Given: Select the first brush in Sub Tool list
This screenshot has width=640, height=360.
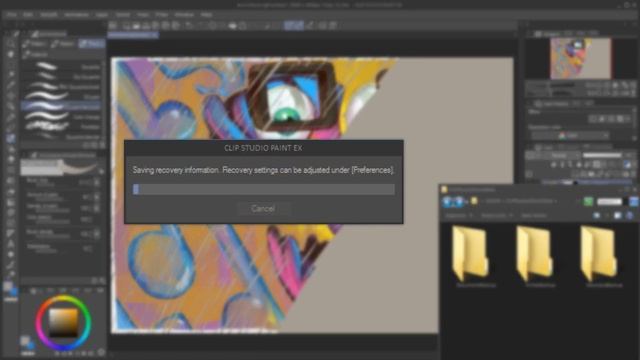Looking at the screenshot, I should (62, 67).
